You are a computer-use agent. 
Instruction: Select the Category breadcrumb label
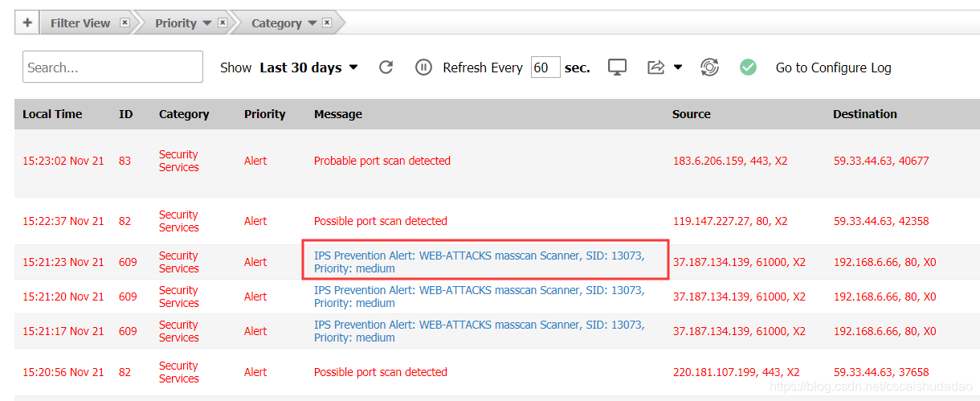coord(276,23)
